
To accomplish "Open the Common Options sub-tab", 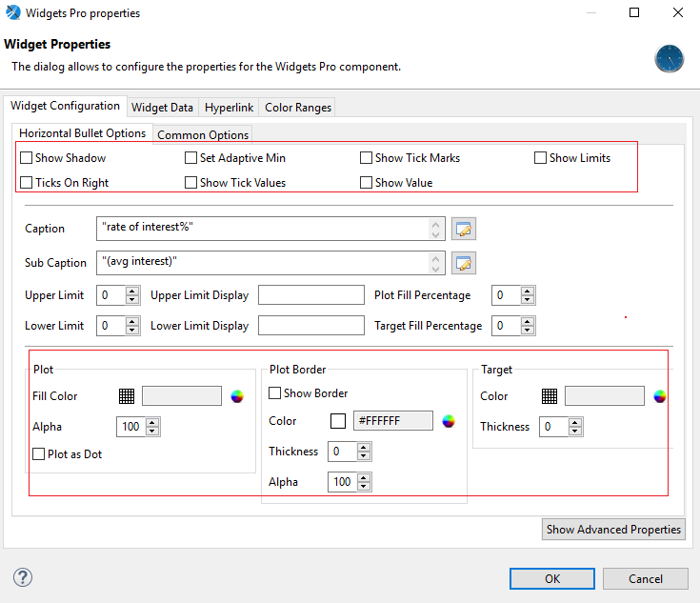I will click(203, 135).
